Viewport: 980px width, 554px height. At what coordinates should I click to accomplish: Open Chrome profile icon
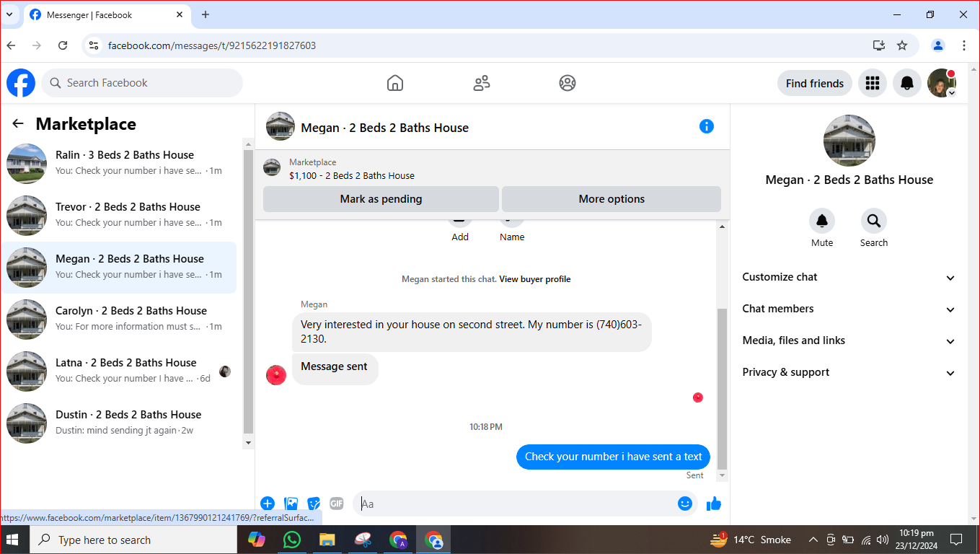938,45
